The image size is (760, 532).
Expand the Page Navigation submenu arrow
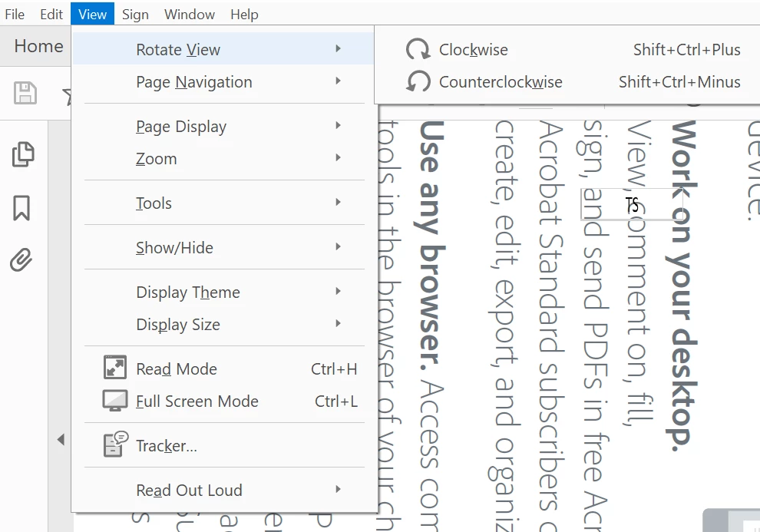(x=339, y=81)
